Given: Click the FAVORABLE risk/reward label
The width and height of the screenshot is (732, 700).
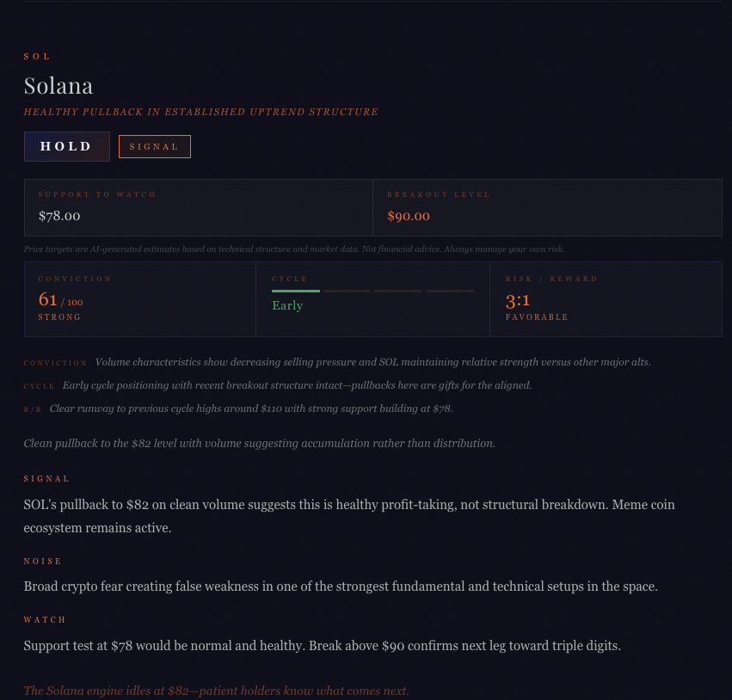Looking at the screenshot, I should click(537, 316).
